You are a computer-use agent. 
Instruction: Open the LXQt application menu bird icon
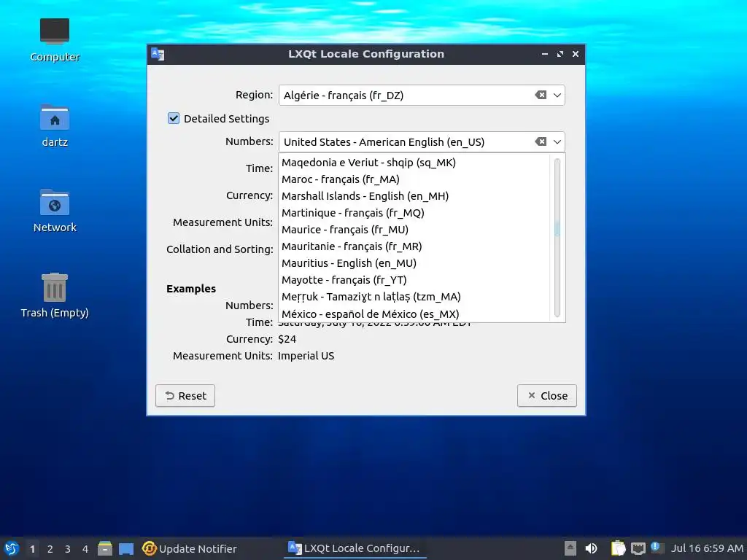[12, 548]
